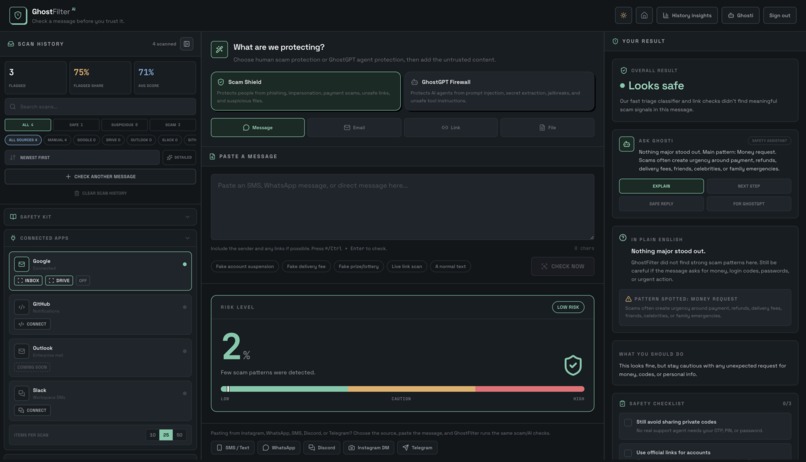The height and width of the screenshot is (462, 806).
Task: Insert the Fake delivery fee example
Action: (x=306, y=266)
